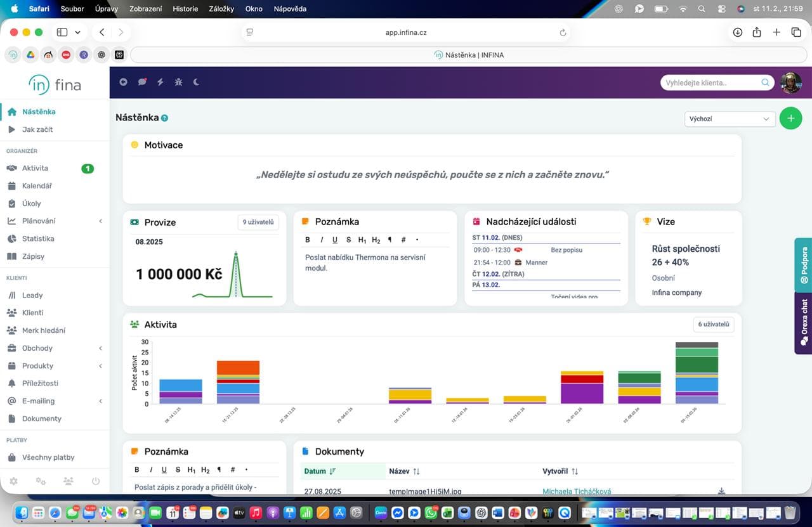Image resolution: width=812 pixels, height=527 pixels.
Task: Click the lightning quick-actions icon
Action: coord(160,82)
